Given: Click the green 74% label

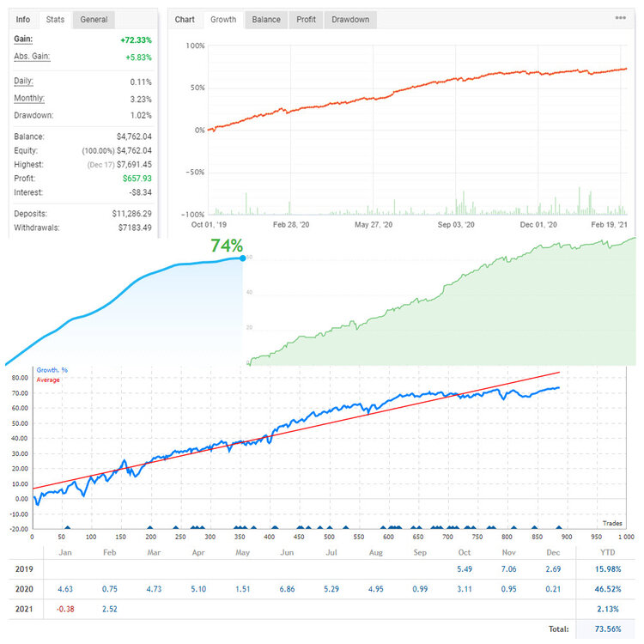Looking at the screenshot, I should click(227, 246).
